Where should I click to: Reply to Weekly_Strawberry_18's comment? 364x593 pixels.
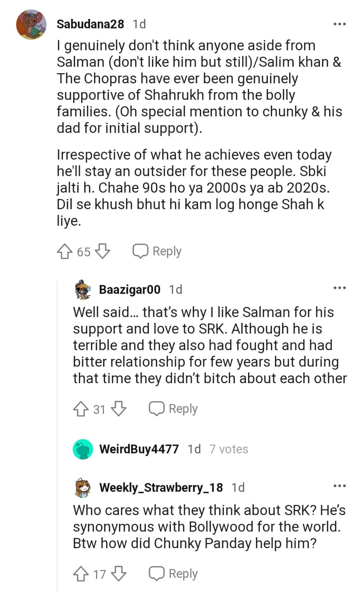coord(173,574)
